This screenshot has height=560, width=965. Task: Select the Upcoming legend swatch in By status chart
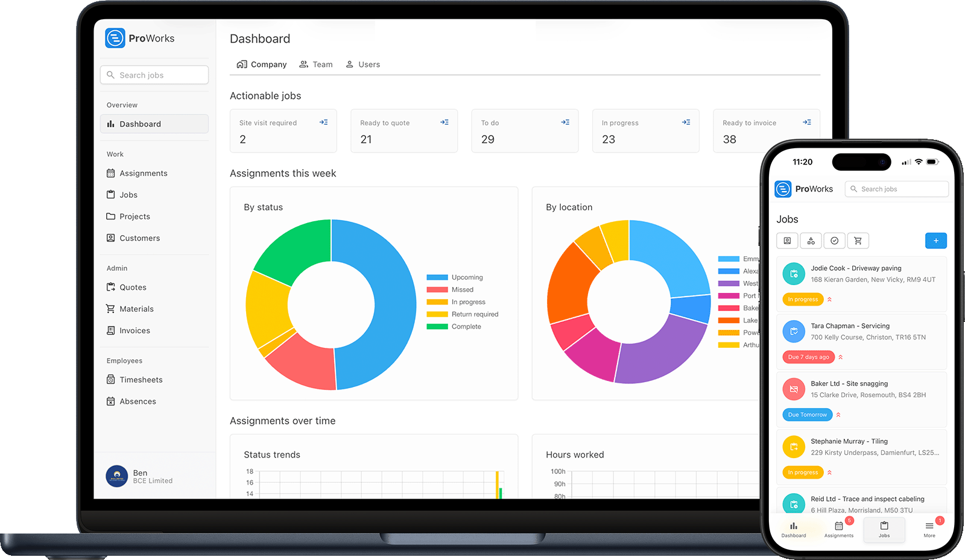tap(437, 277)
